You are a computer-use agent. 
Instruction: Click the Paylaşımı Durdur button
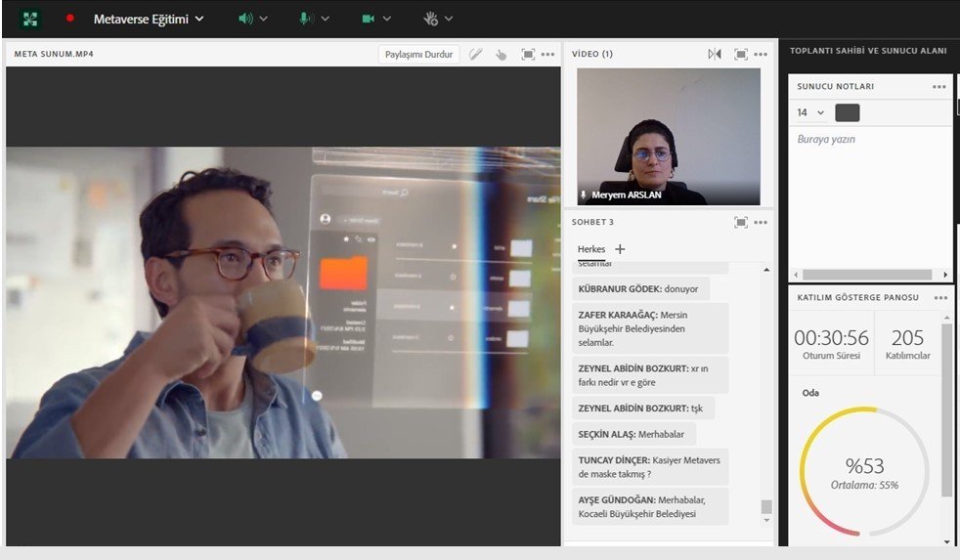[418, 54]
